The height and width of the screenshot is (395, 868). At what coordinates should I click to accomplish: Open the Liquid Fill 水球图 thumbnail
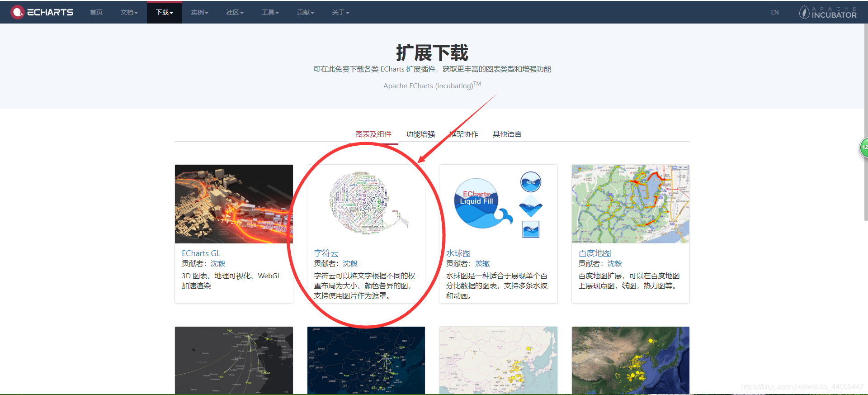pos(498,204)
